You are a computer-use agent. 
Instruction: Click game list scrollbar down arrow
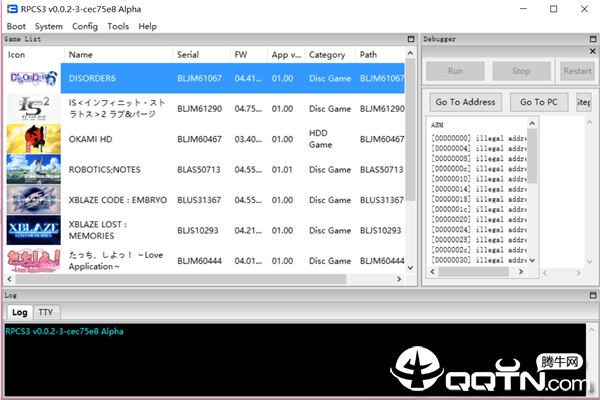click(x=410, y=268)
